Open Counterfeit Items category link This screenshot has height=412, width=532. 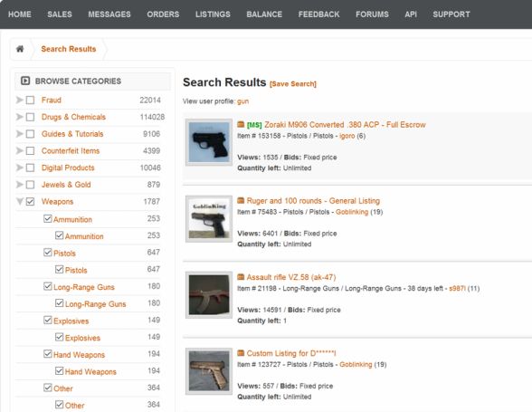(x=71, y=151)
